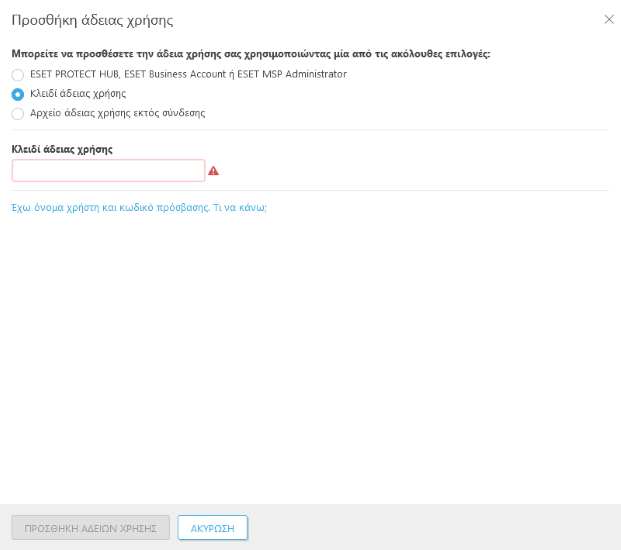
Task: Click the red warning triangle icon
Action: (x=213, y=171)
